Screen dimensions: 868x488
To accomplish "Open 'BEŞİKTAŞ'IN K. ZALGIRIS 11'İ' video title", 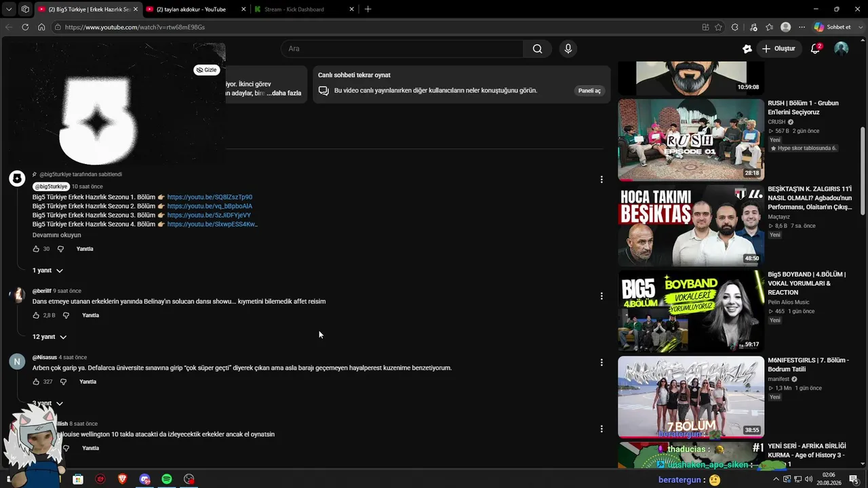I will point(810,198).
